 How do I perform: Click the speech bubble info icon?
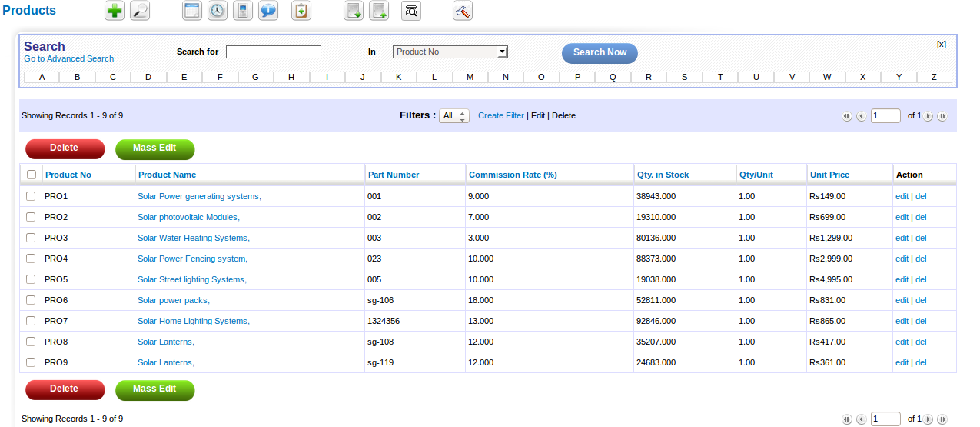click(x=268, y=11)
